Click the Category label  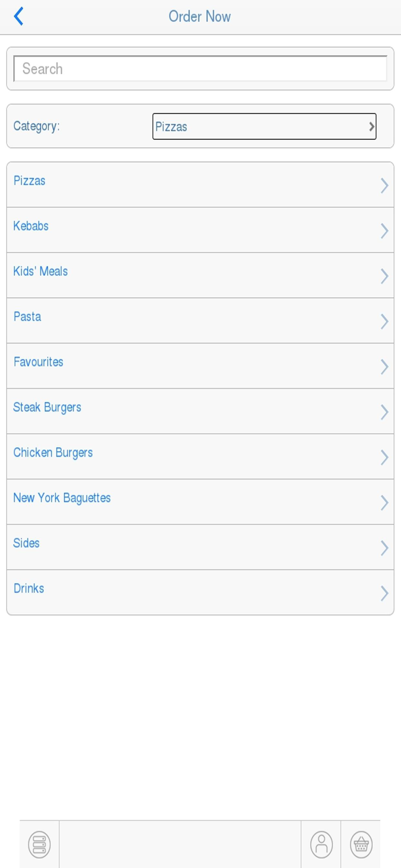click(x=36, y=126)
